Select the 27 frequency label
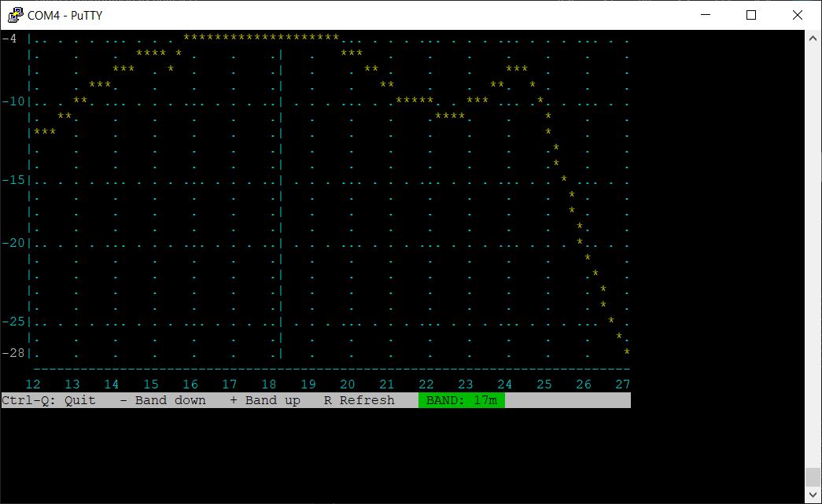 click(622, 384)
